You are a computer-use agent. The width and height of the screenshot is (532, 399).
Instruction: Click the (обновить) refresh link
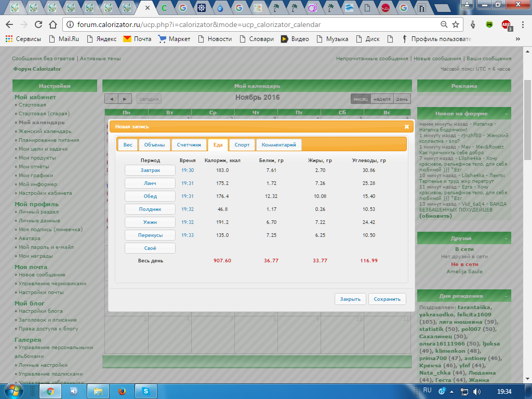click(435, 216)
